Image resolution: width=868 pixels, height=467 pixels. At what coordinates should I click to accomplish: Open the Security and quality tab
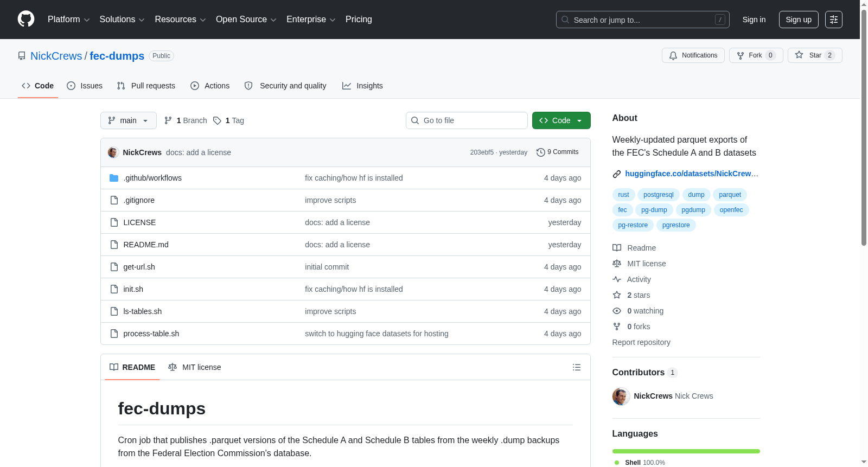[x=285, y=86]
